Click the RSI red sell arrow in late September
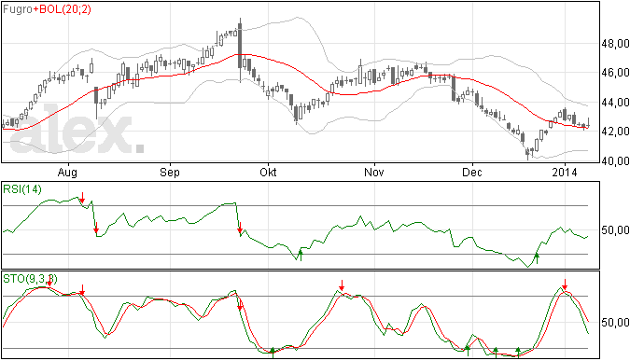This screenshot has width=644, height=361. [x=240, y=228]
